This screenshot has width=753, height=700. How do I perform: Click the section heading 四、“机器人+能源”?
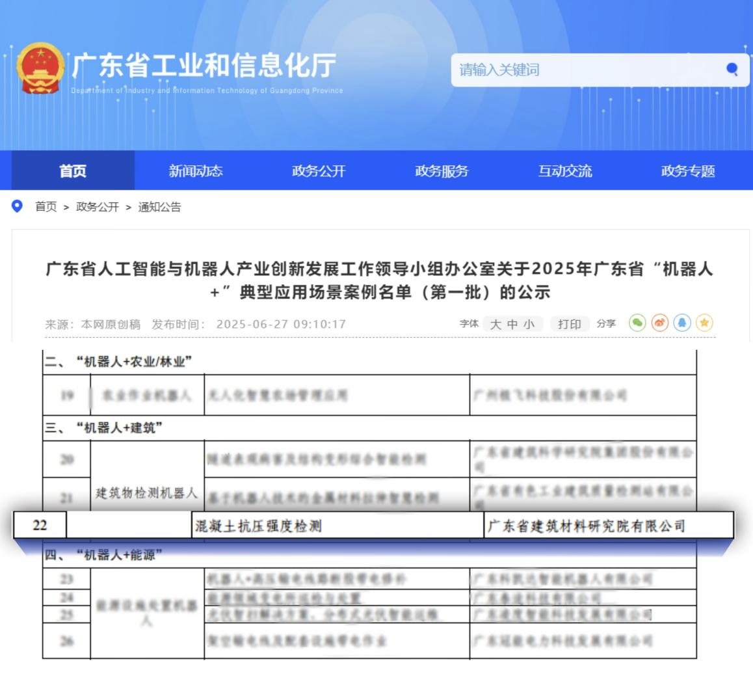click(x=104, y=555)
